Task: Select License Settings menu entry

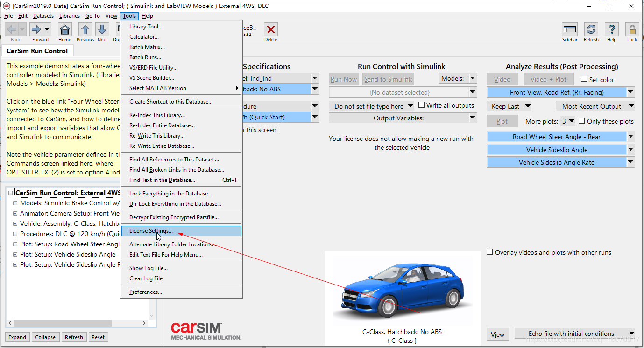Action: click(x=181, y=231)
